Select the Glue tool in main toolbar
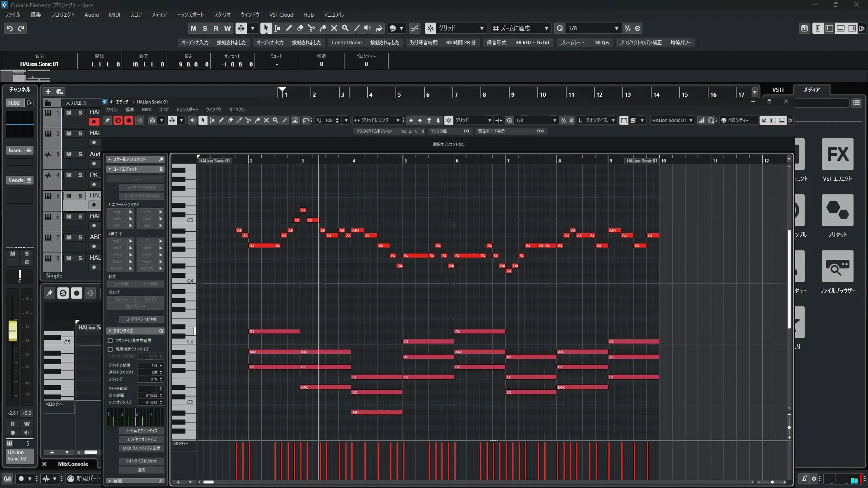The image size is (868, 488). point(323,28)
